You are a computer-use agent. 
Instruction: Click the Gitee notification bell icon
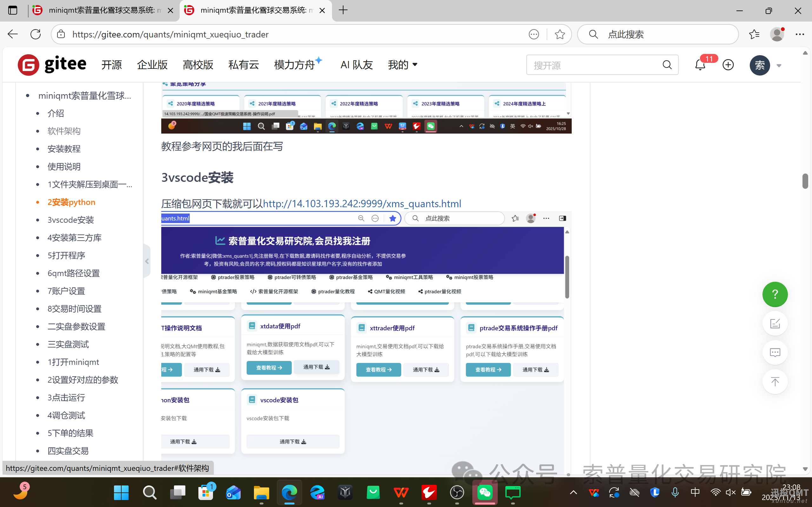[x=700, y=65]
